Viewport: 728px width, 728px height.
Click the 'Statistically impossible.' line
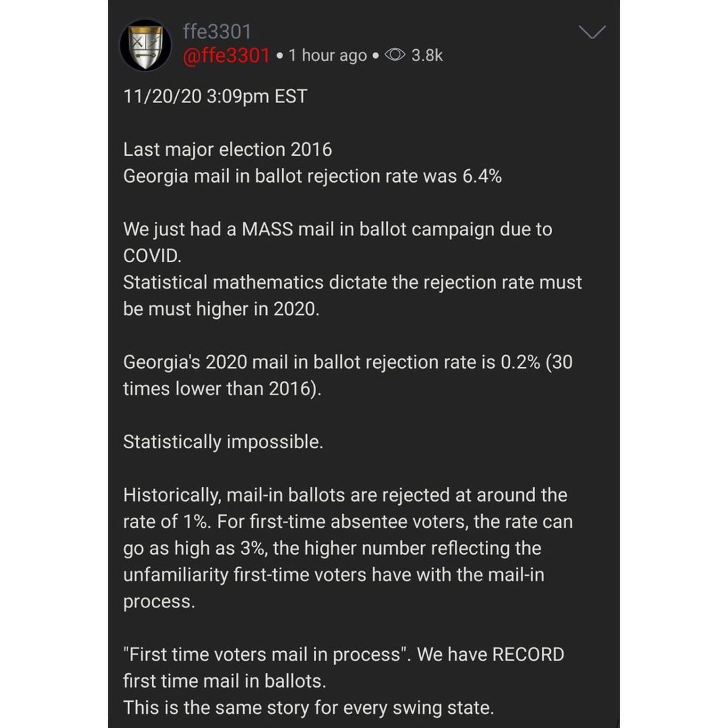(x=223, y=442)
